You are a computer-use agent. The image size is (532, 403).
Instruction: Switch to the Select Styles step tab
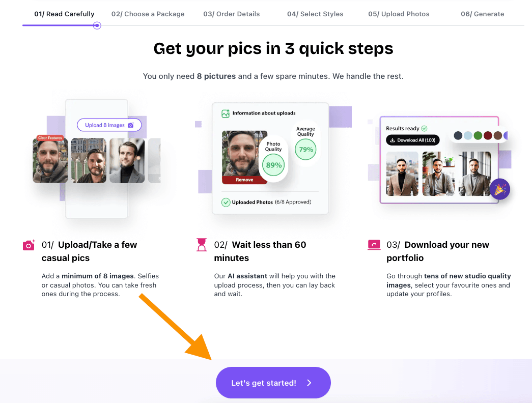click(x=315, y=14)
